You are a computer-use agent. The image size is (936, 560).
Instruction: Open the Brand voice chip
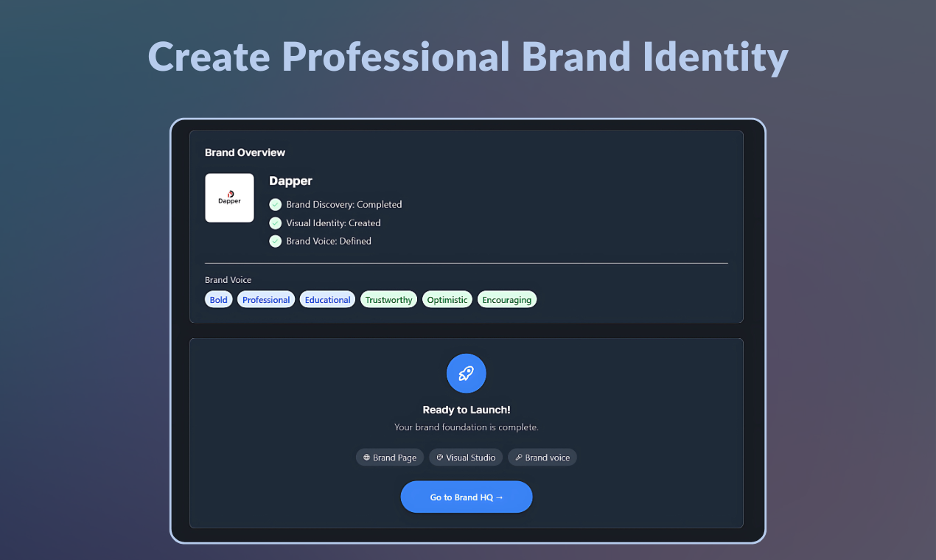tap(542, 457)
